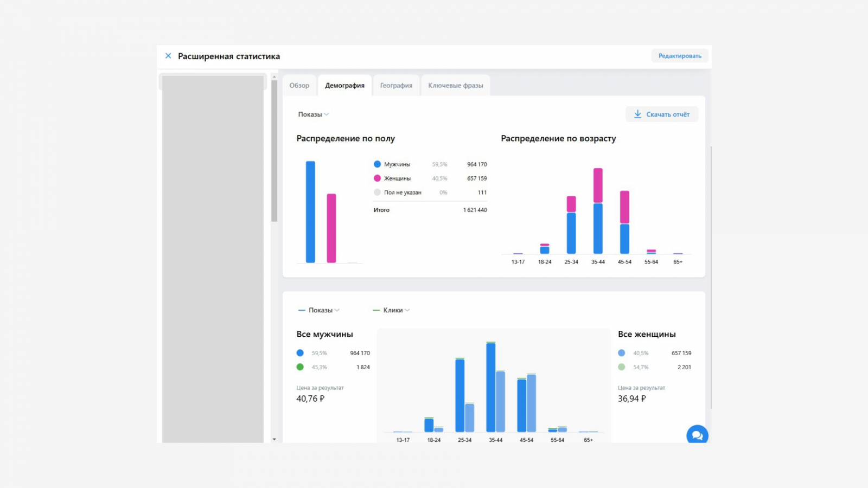Viewport: 868px width, 488px height.
Task: Expand the top Показы metric dropdown
Action: pyautogui.click(x=314, y=114)
